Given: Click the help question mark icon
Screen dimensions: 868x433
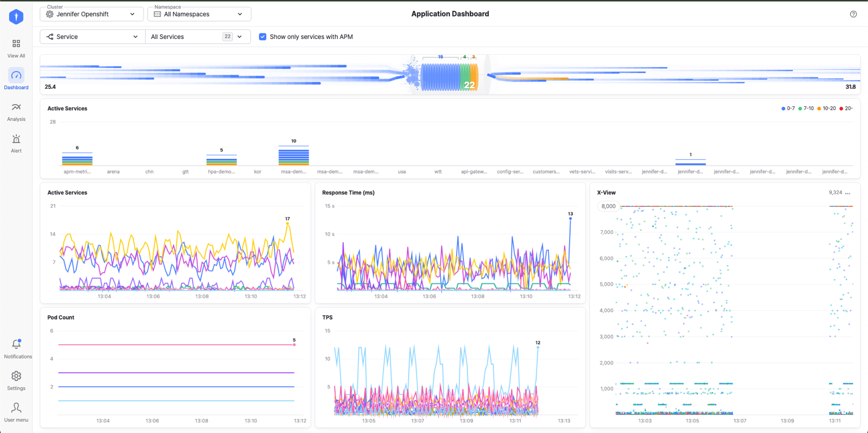Looking at the screenshot, I should pyautogui.click(x=853, y=14).
